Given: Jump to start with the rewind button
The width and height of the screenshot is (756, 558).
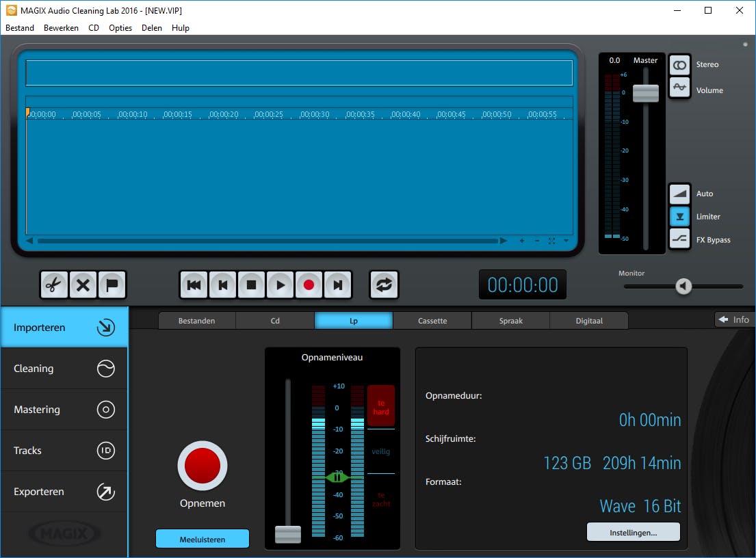Looking at the screenshot, I should (x=194, y=285).
